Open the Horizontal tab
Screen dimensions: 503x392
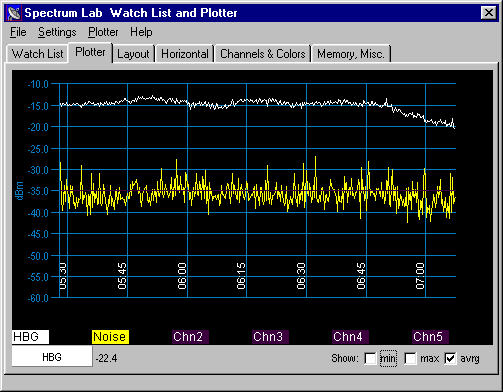coord(185,54)
